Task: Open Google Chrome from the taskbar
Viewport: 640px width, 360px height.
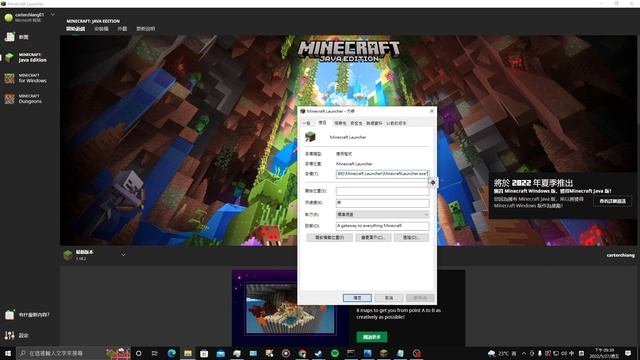Action: click(302, 353)
